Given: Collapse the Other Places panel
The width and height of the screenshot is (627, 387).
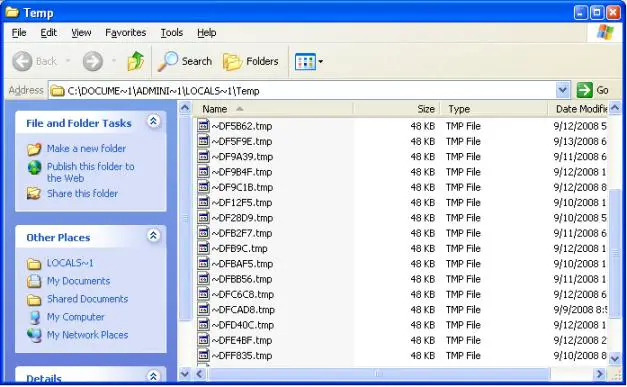Looking at the screenshot, I should [x=153, y=235].
